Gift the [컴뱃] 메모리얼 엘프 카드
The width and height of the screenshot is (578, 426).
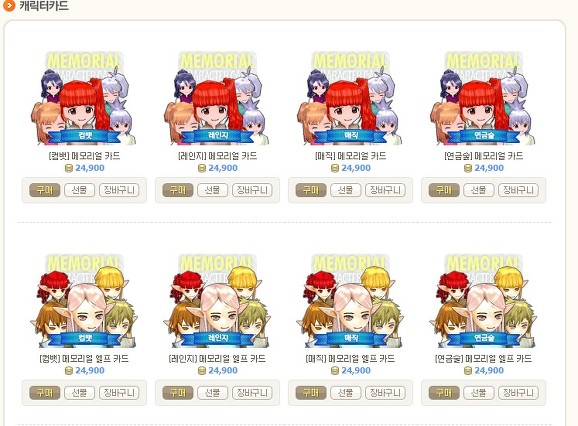click(79, 393)
